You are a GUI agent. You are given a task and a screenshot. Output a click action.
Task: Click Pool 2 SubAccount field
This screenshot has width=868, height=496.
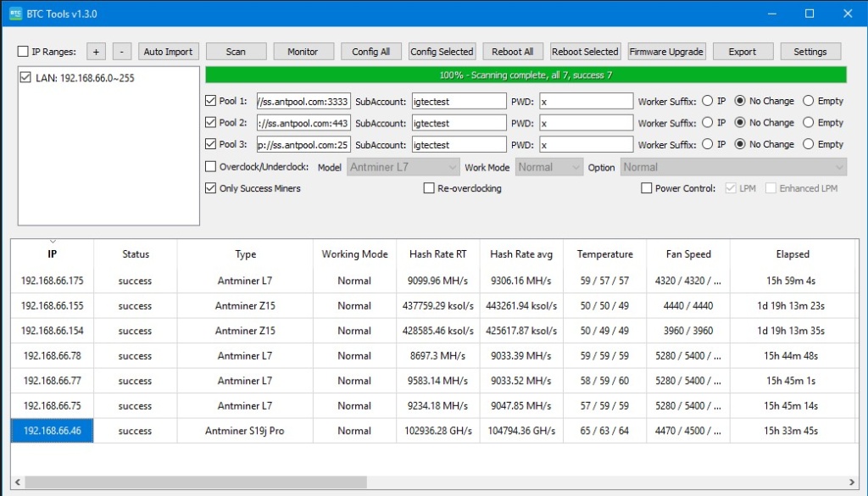459,123
